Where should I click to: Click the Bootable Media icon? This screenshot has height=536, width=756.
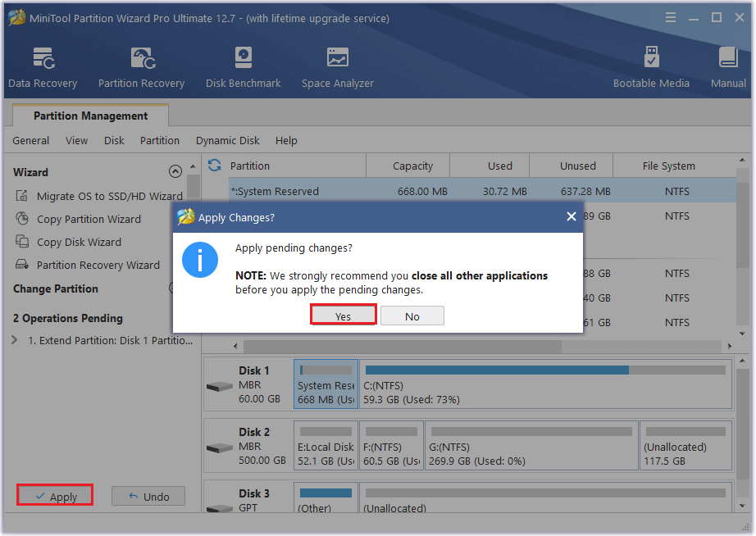651,67
